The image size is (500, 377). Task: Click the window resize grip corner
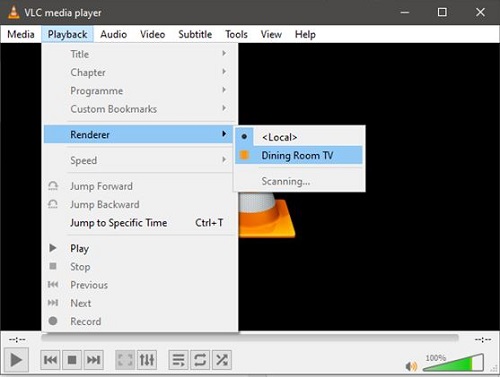pos(494,368)
